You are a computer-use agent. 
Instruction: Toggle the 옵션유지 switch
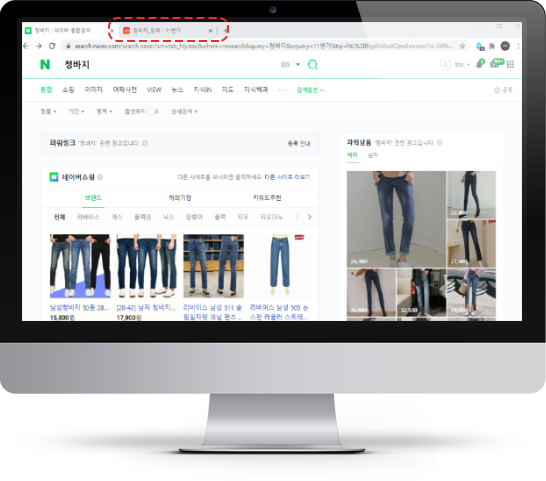(153, 111)
